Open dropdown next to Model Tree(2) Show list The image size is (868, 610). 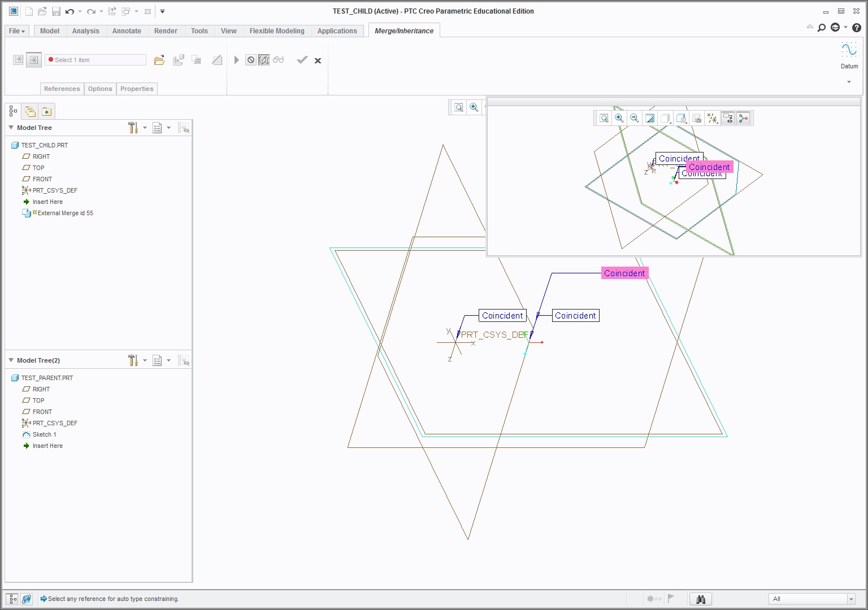pyautogui.click(x=168, y=360)
